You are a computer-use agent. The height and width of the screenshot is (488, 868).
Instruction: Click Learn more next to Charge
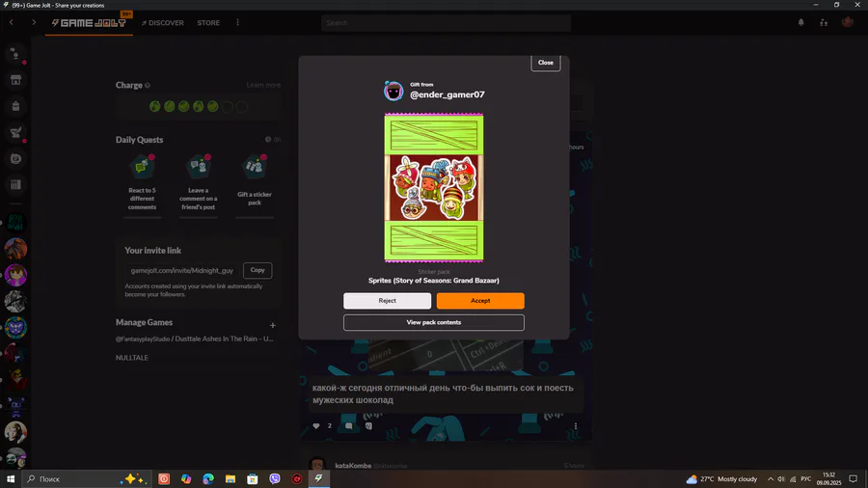click(263, 85)
